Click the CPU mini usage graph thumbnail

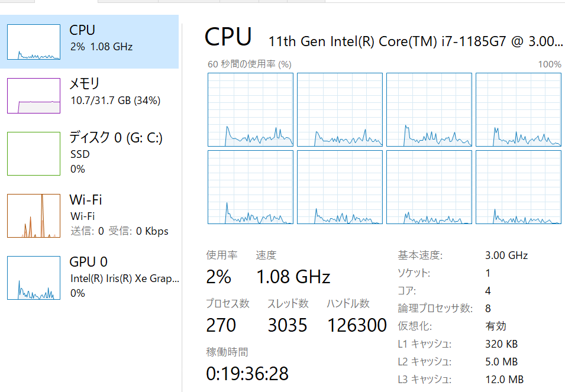[34, 42]
